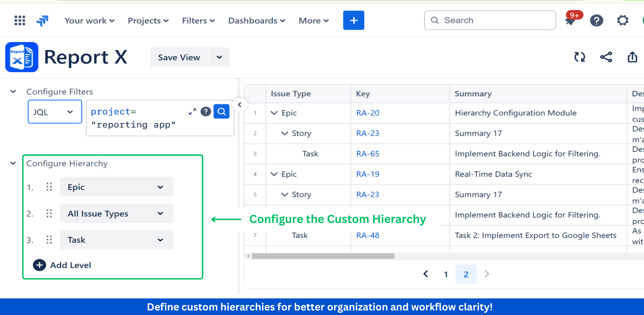The height and width of the screenshot is (315, 644).
Task: Open the Settings gear icon
Action: click(x=623, y=20)
